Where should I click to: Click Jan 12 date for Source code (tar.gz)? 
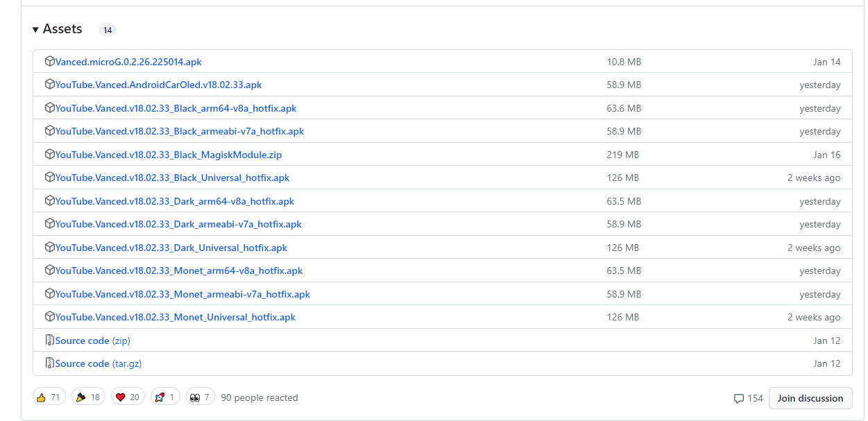827,363
